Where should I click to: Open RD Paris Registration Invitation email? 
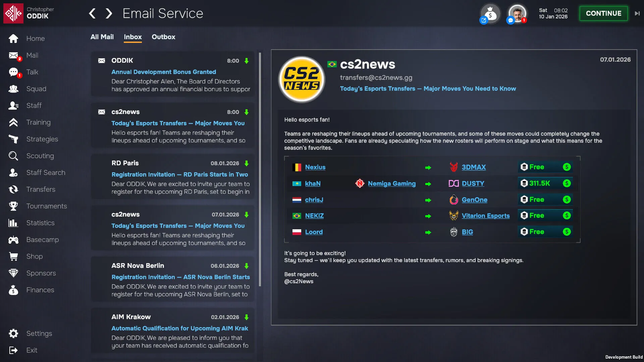tap(172, 177)
